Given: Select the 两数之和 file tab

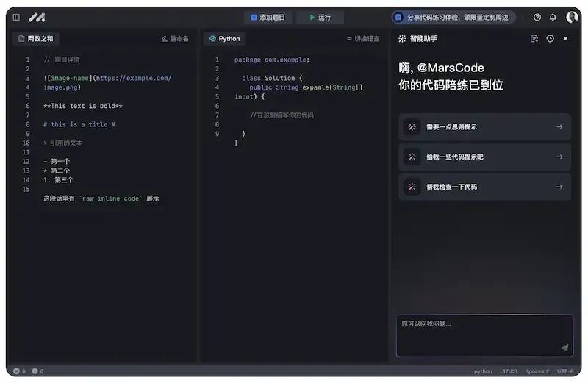Looking at the screenshot, I should pyautogui.click(x=35, y=39).
